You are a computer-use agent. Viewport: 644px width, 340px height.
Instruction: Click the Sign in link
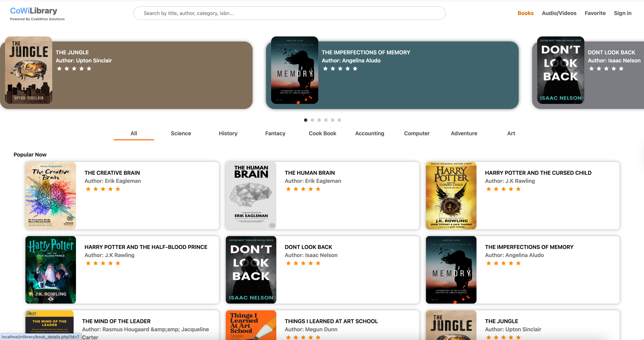623,13
